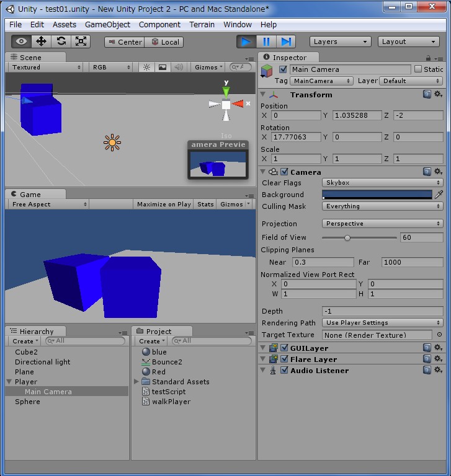Image resolution: width=451 pixels, height=476 pixels.
Task: Switch to the Scene tab
Action: [x=35, y=58]
